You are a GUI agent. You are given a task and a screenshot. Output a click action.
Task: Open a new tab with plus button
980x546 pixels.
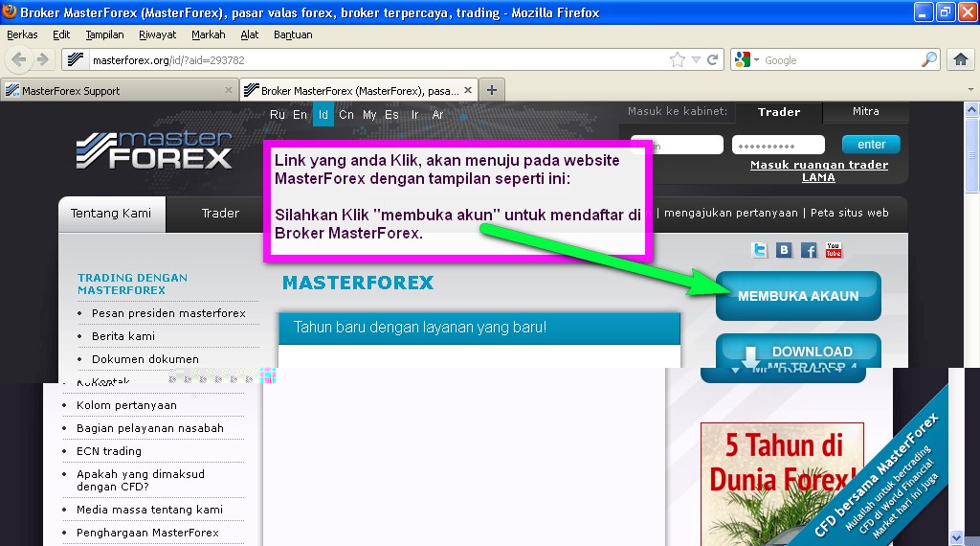(x=492, y=90)
